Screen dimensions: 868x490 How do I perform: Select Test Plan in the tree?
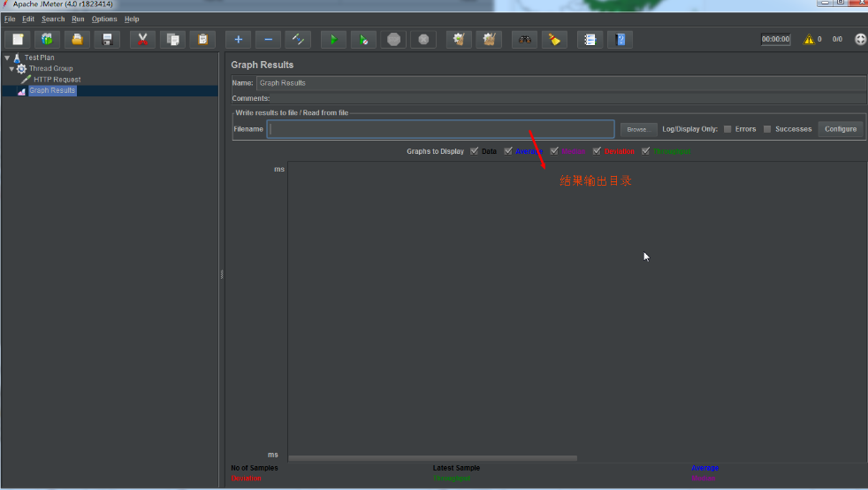(x=39, y=57)
